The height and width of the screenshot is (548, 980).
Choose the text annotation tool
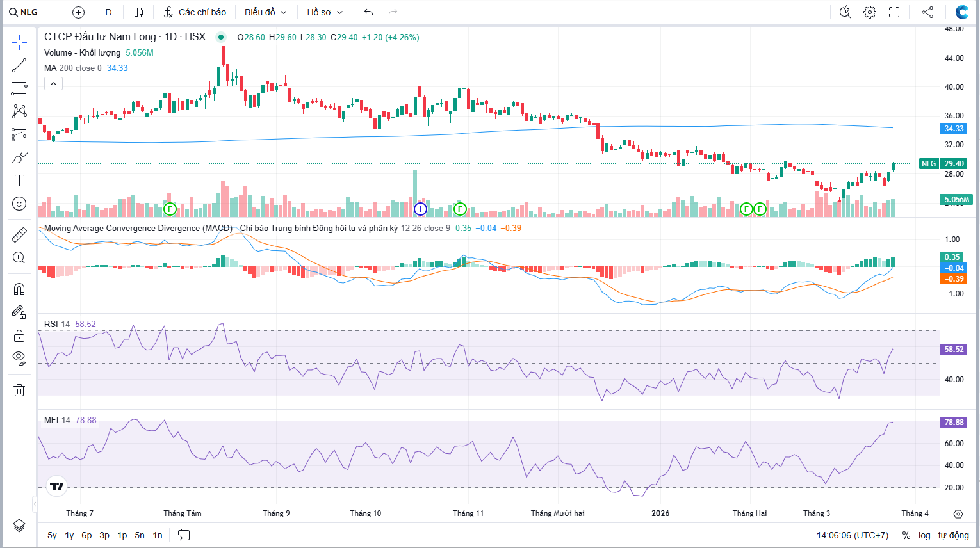click(x=19, y=181)
